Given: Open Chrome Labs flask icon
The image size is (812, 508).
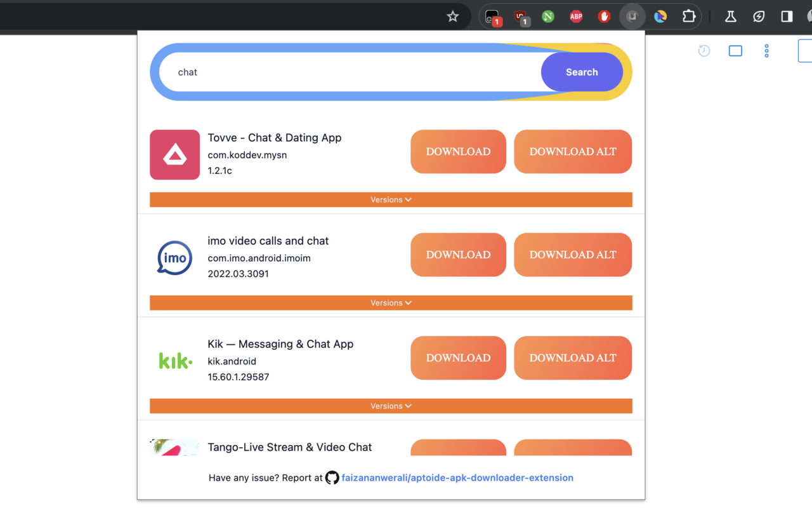Looking at the screenshot, I should point(731,17).
